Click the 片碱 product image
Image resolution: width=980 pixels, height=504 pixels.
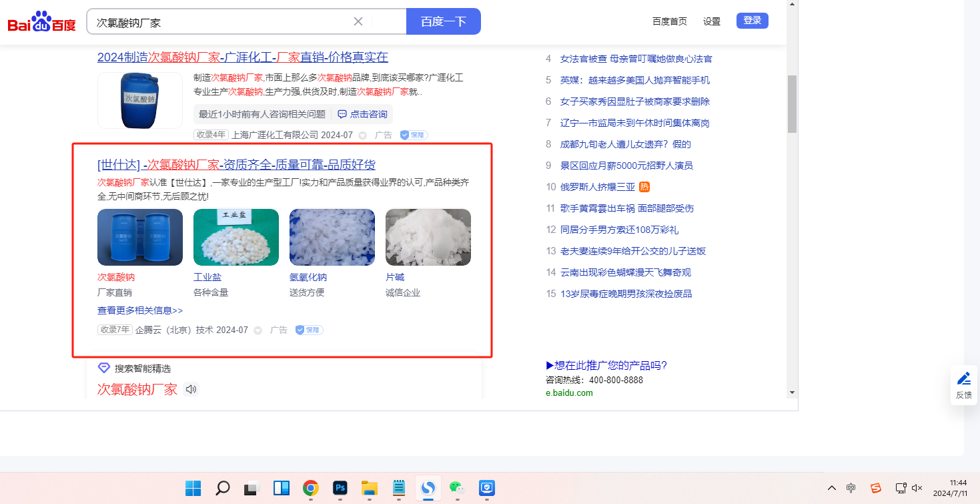(x=428, y=238)
